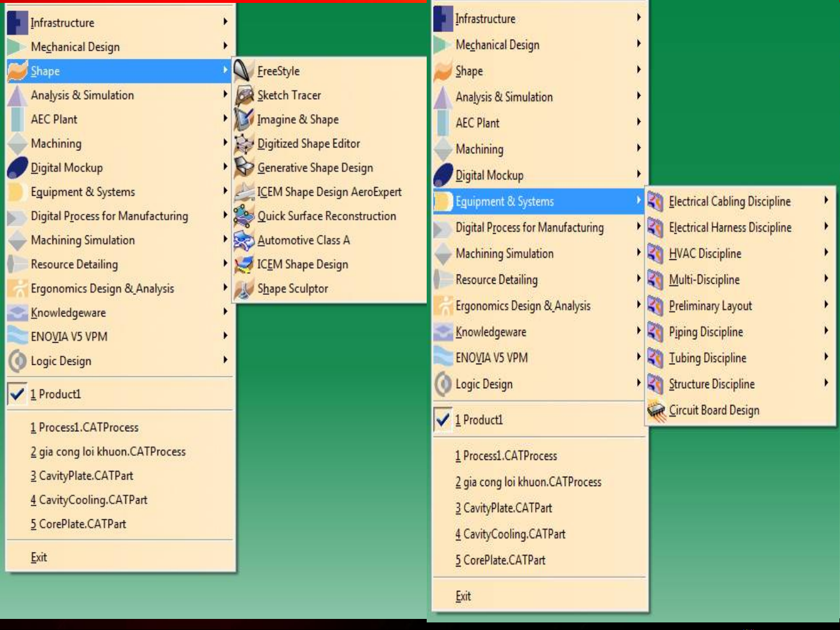Choose Exit in the left menu
This screenshot has height=630, width=840.
click(x=119, y=557)
